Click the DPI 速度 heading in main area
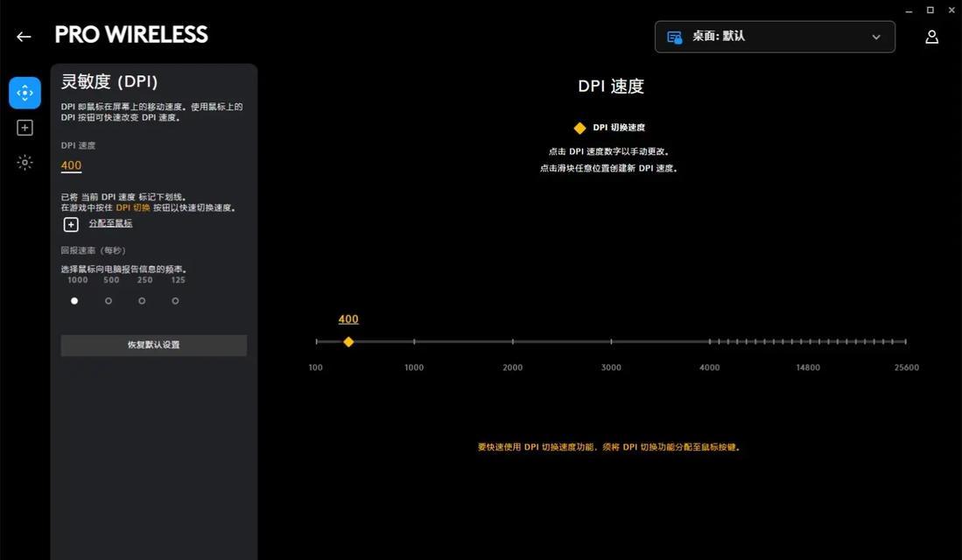Screen dimensions: 962x560 (611, 86)
